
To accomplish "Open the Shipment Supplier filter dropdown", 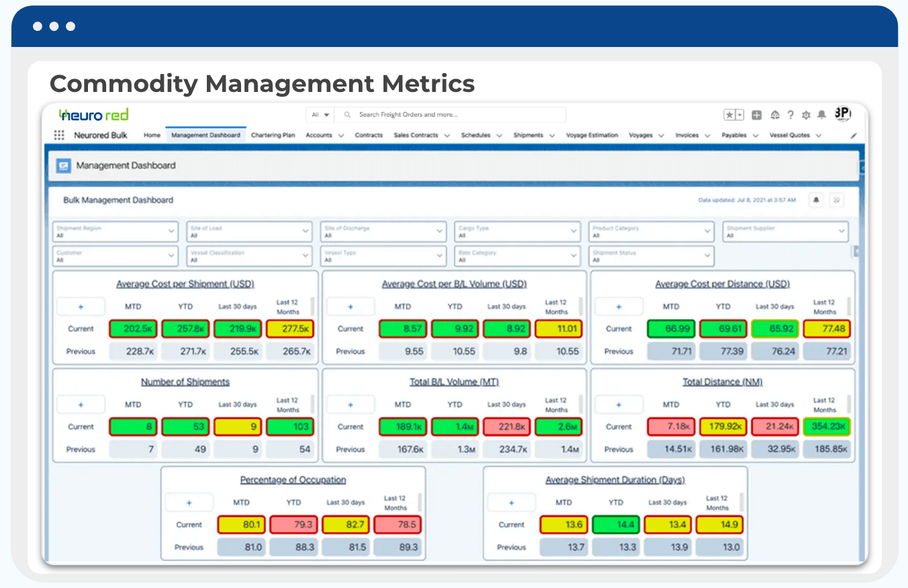I will pos(786,232).
